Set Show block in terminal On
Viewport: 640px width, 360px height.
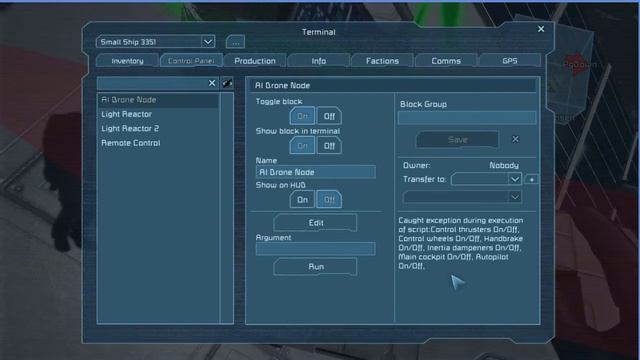coord(302,146)
